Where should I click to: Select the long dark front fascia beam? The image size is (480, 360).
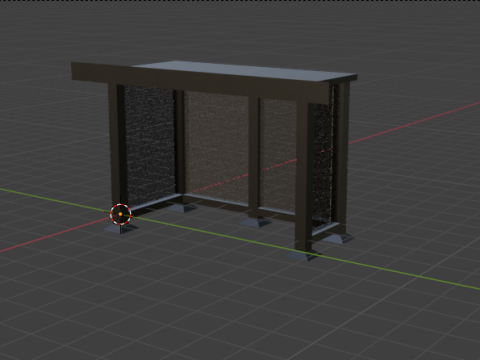200,82
